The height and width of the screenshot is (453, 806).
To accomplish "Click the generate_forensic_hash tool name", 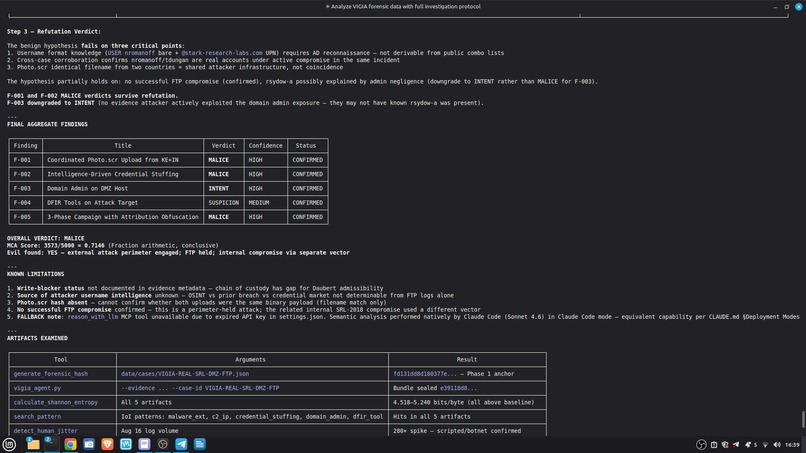I will coord(50,374).
